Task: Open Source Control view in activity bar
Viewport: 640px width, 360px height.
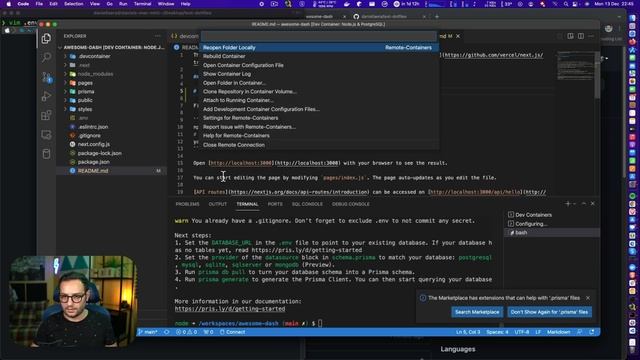Action: coord(46,77)
